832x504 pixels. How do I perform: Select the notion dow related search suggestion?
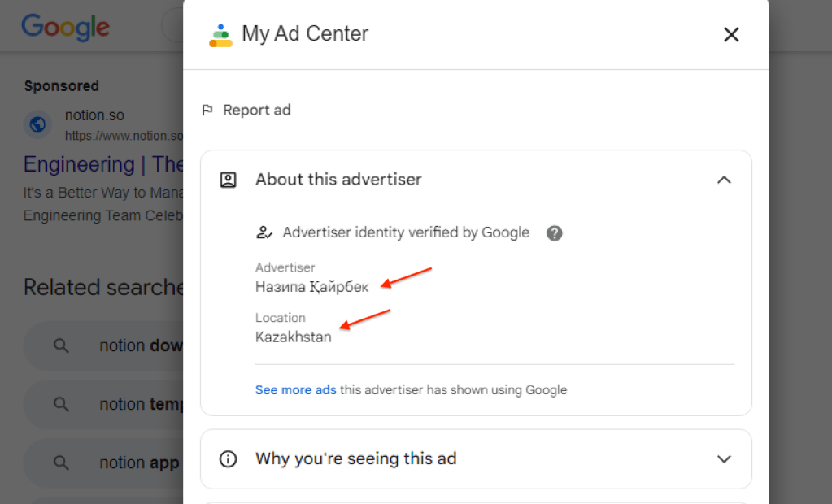coord(103,346)
